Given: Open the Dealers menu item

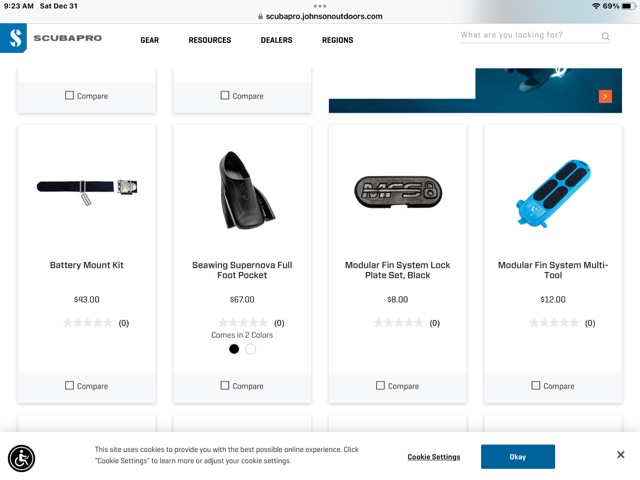Looking at the screenshot, I should [276, 40].
